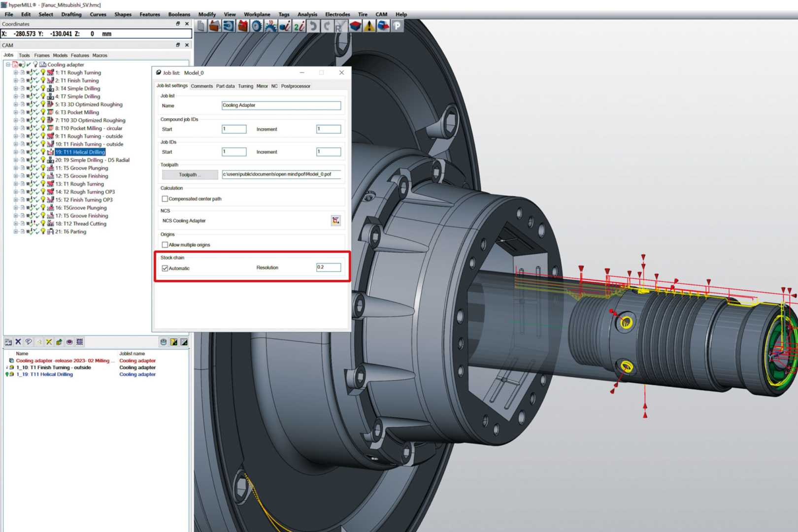
Task: Expand the 1: T1 Rough Turning job
Action: coord(15,72)
